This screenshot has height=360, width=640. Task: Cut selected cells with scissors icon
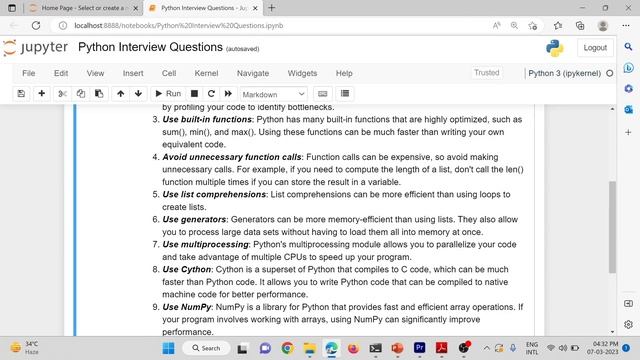[62, 94]
